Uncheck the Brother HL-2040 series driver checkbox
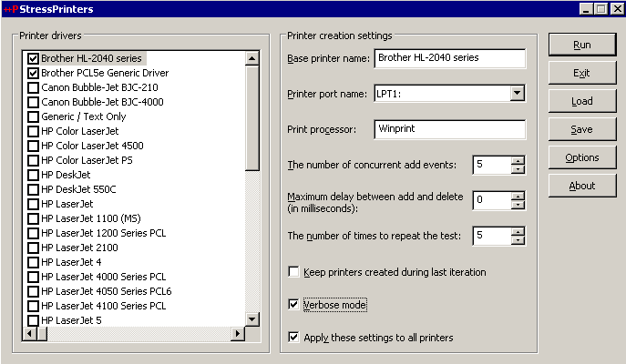 33,58
